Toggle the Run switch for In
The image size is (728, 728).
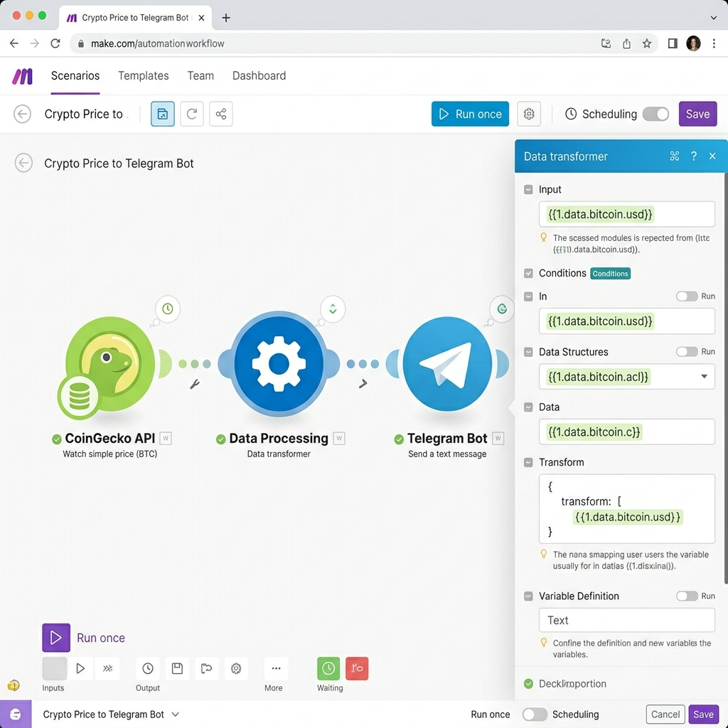pyautogui.click(x=687, y=296)
